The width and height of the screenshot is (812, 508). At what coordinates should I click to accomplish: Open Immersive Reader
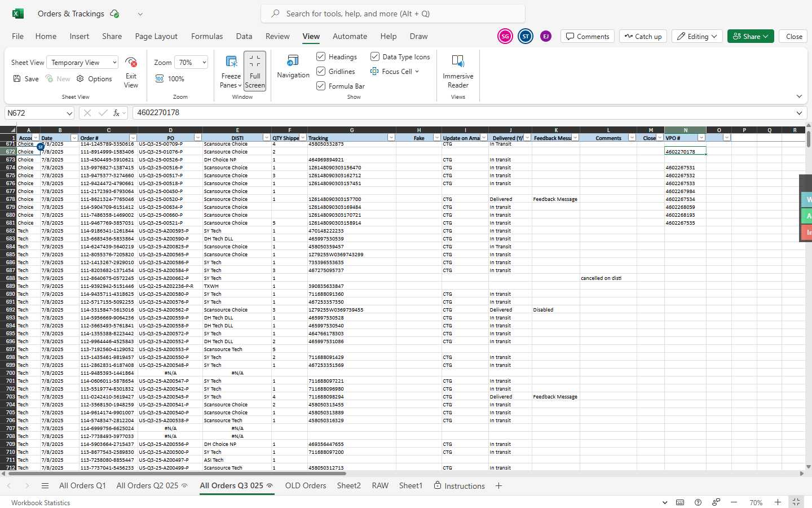point(458,71)
